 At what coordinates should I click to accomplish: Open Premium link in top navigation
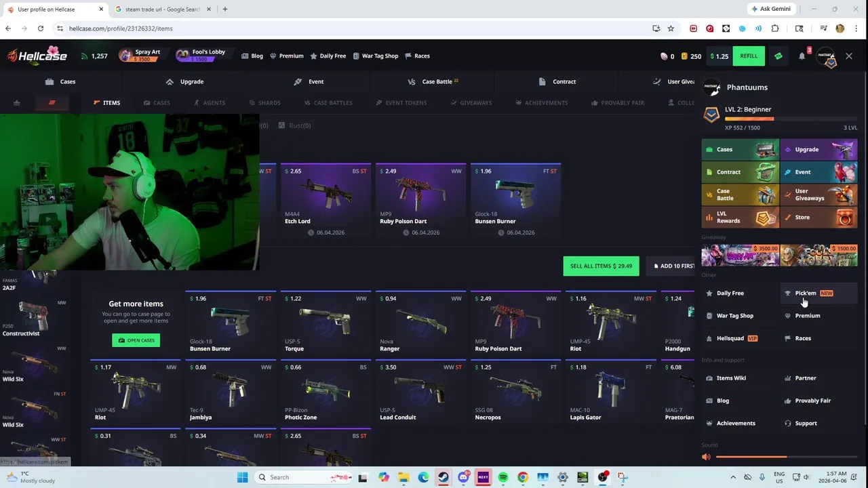287,56
